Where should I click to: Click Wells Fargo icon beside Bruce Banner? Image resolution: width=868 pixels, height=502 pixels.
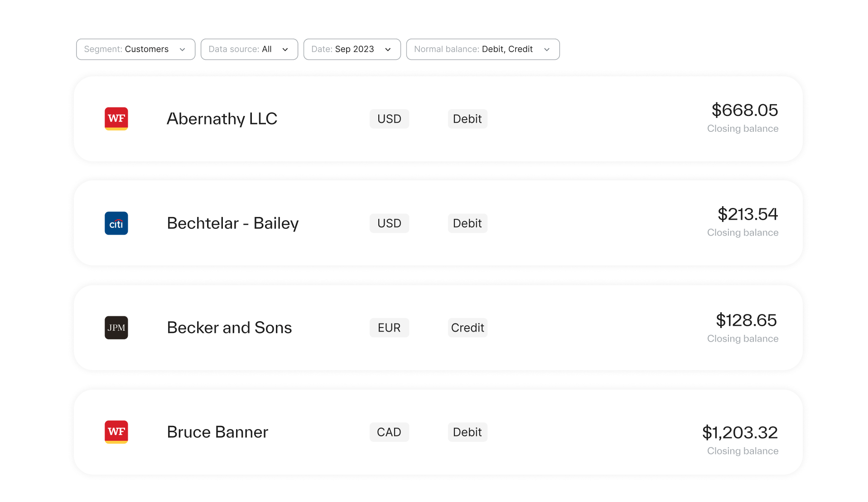click(x=116, y=432)
